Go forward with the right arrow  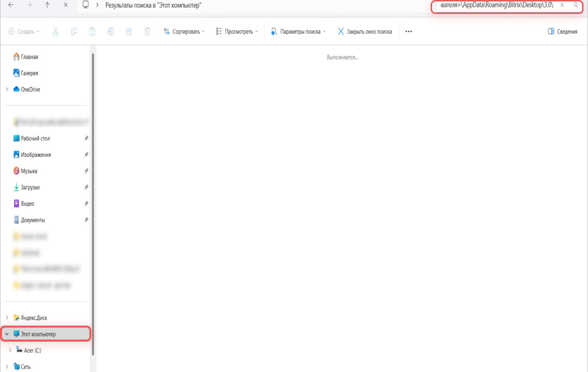pyautogui.click(x=29, y=5)
